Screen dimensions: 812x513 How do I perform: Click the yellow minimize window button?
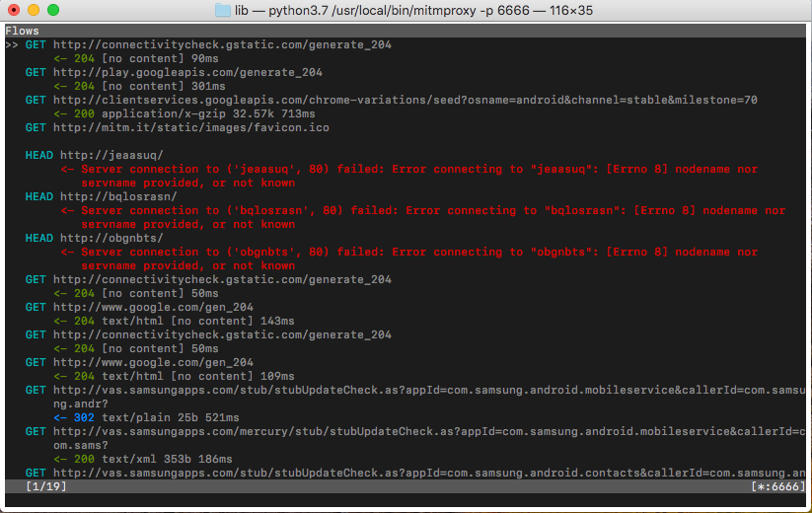(x=34, y=10)
